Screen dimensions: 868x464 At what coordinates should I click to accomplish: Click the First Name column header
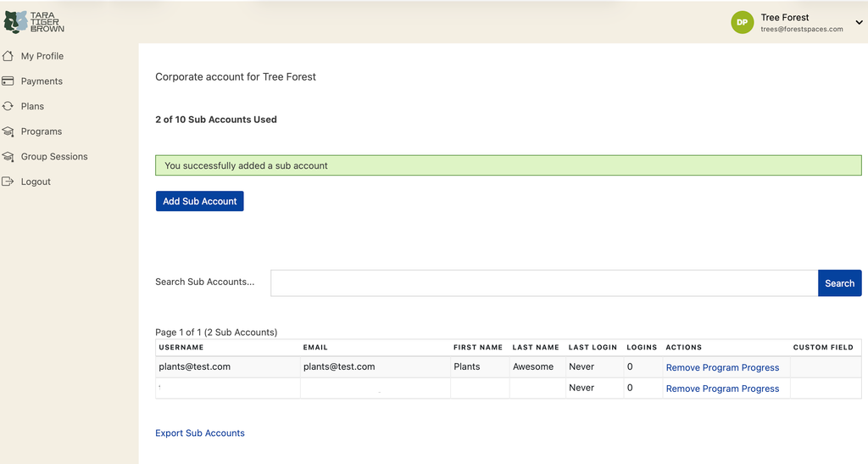(x=478, y=347)
